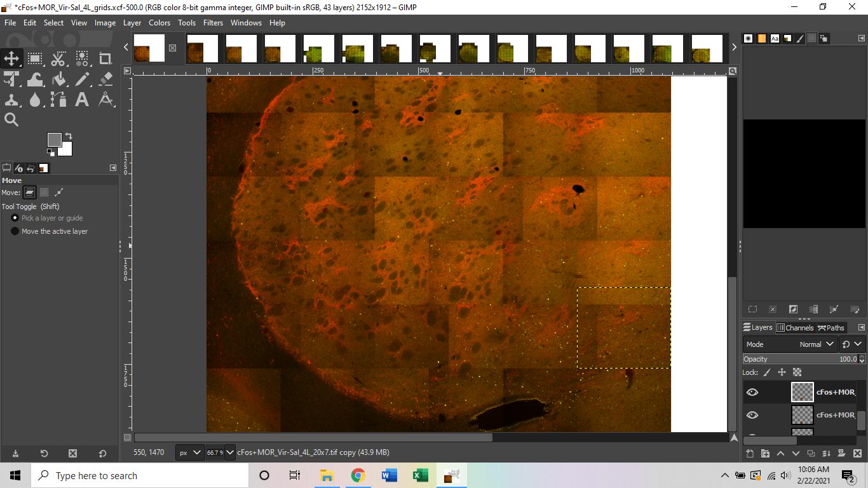
Task: Click the foreground color swatch
Action: (55, 139)
